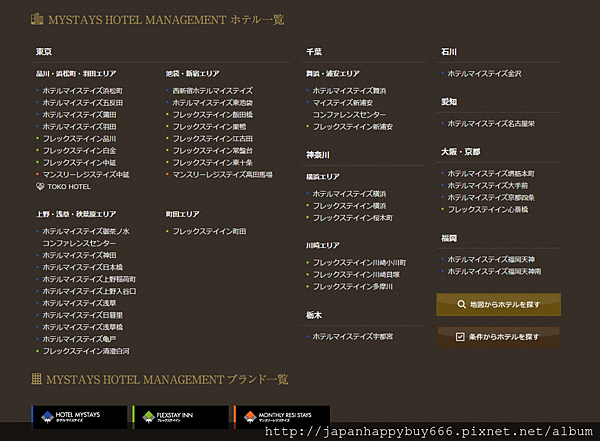The image size is (600, 441).
Task: Open ホテルマイステイズ亀戸 link
Action: [79, 339]
